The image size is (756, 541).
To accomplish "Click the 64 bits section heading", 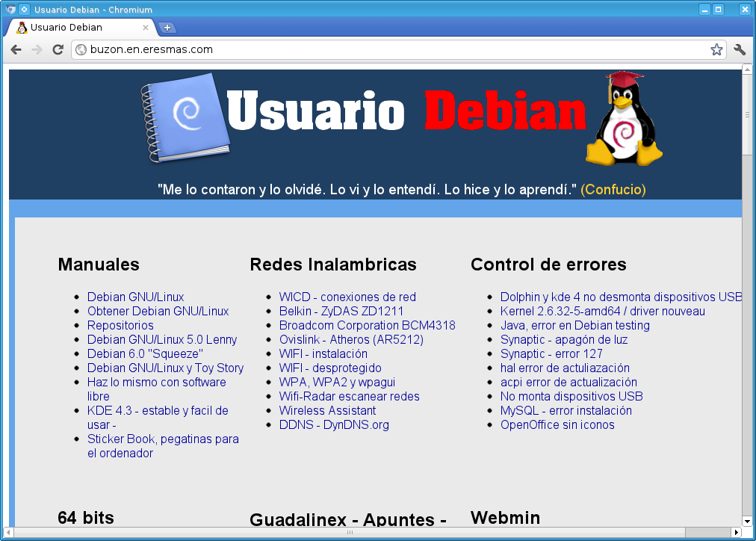I will click(86, 518).
